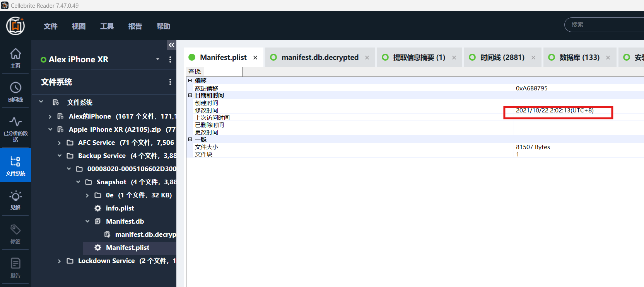644x287 pixels.
Task: Expand the 0e folder
Action: pos(87,195)
